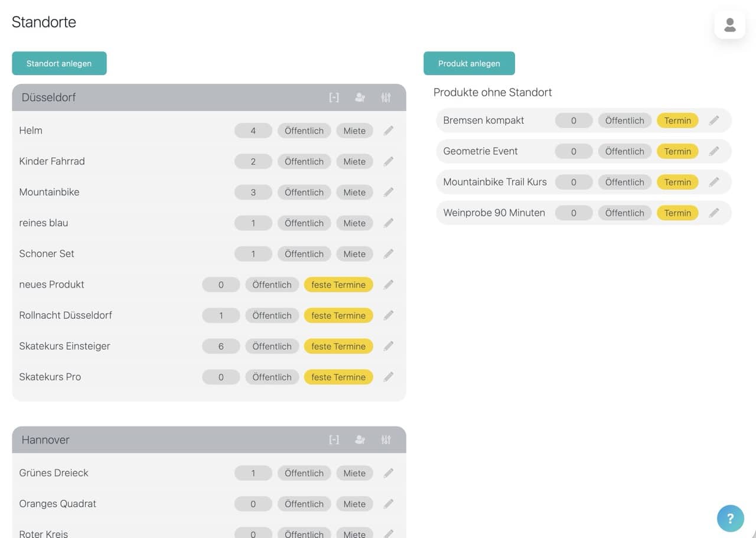Collapse the Düsseldorf location panel
The image size is (756, 538).
334,97
